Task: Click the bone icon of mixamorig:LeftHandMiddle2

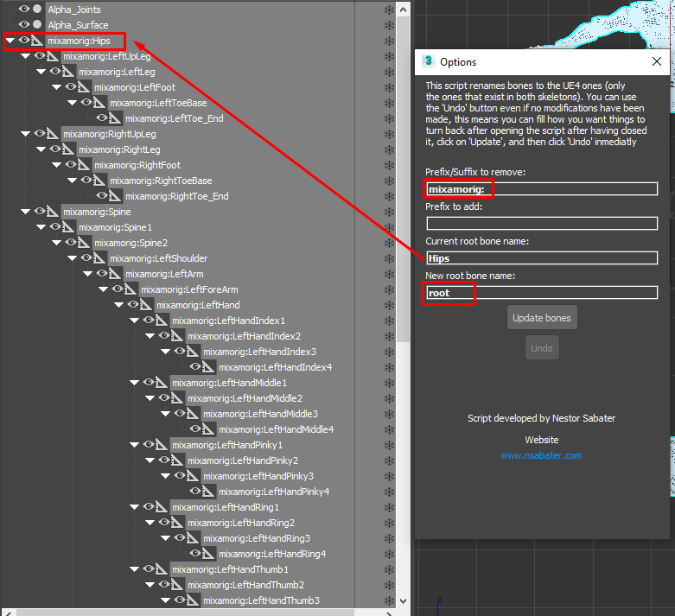Action: [x=177, y=398]
